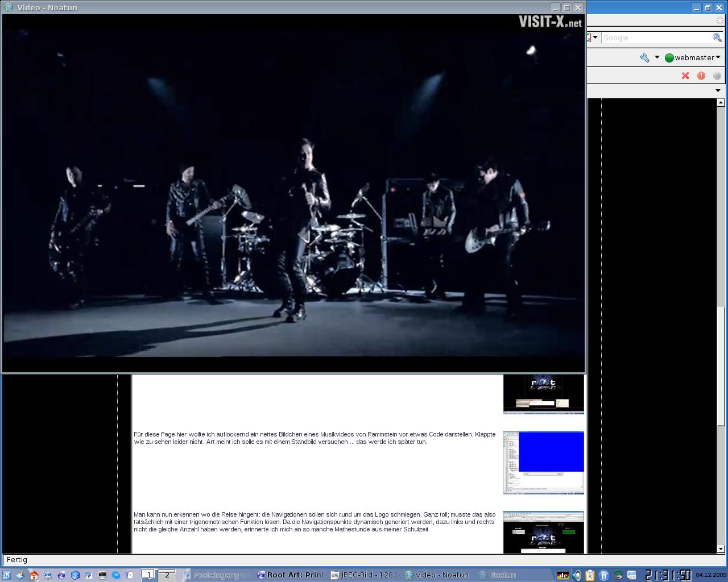The image size is (728, 582).
Task: Click the browser vertical scrollbar thumb
Action: (721, 367)
